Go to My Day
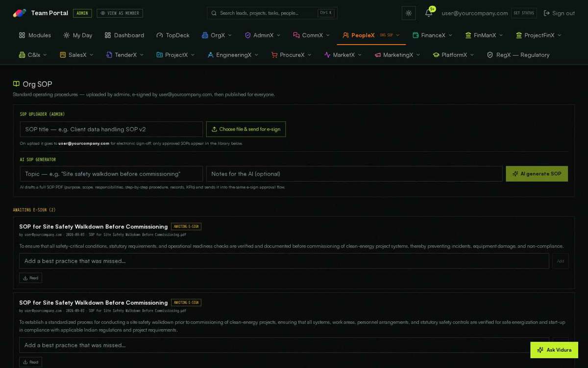The width and height of the screenshot is (588, 368). click(78, 35)
